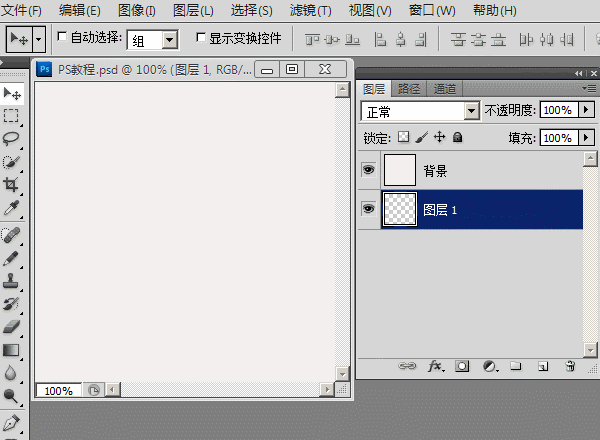Image resolution: width=600 pixels, height=440 pixels.
Task: Select the History Brush tool
Action: (x=11, y=304)
